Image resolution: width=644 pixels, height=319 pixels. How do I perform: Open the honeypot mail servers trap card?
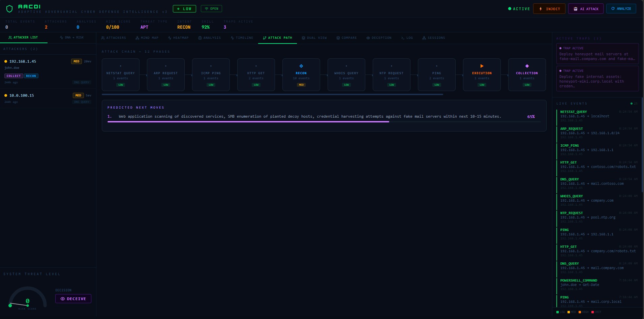point(597,53)
